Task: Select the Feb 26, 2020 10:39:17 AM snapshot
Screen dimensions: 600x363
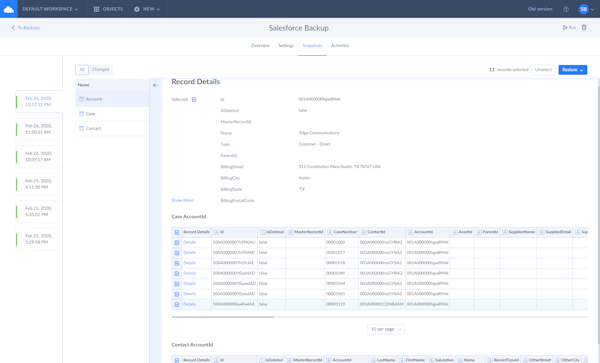Action: click(39, 157)
